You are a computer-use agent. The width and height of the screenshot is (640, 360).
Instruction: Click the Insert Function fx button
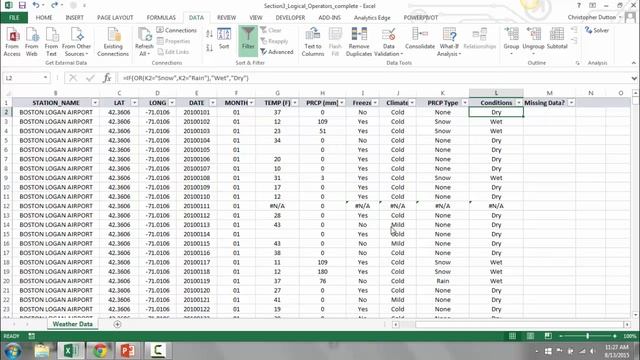[107, 78]
